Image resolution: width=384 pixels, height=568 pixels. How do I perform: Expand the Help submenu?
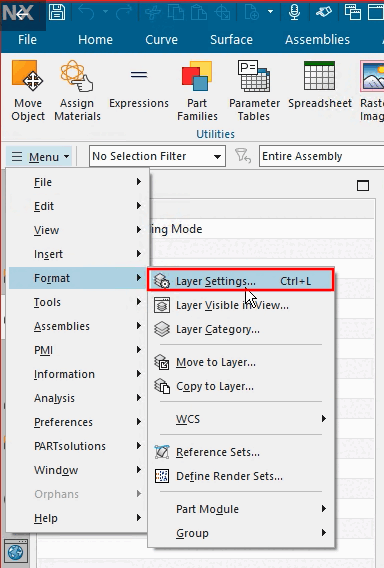click(78, 518)
